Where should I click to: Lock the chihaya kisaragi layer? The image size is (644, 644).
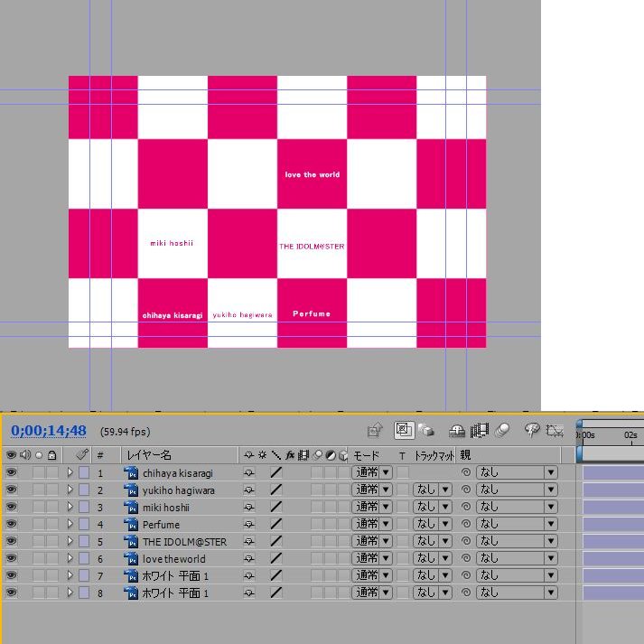point(52,472)
